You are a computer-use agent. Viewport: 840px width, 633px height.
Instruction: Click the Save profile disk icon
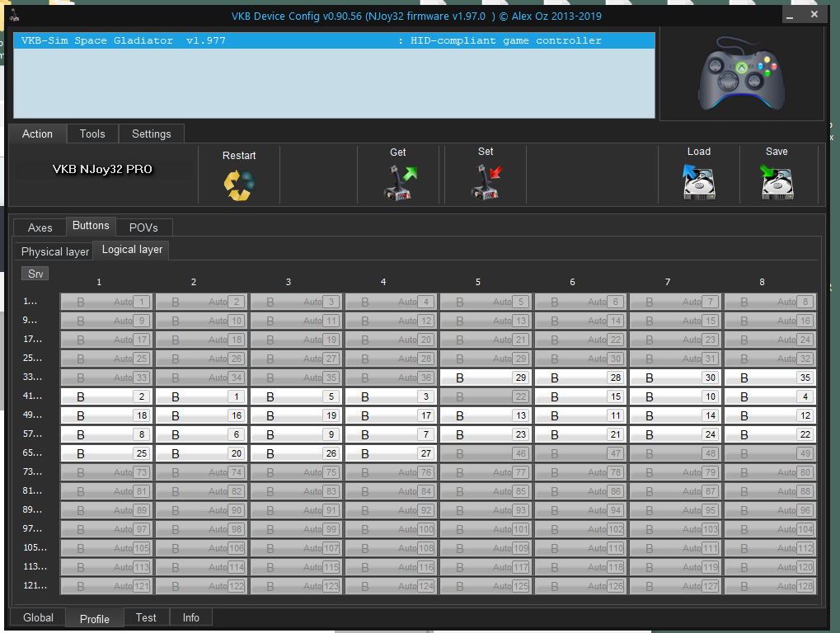pyautogui.click(x=777, y=181)
